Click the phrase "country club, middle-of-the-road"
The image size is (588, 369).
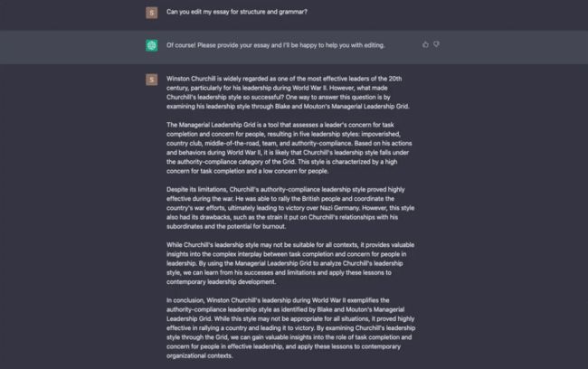214,143
